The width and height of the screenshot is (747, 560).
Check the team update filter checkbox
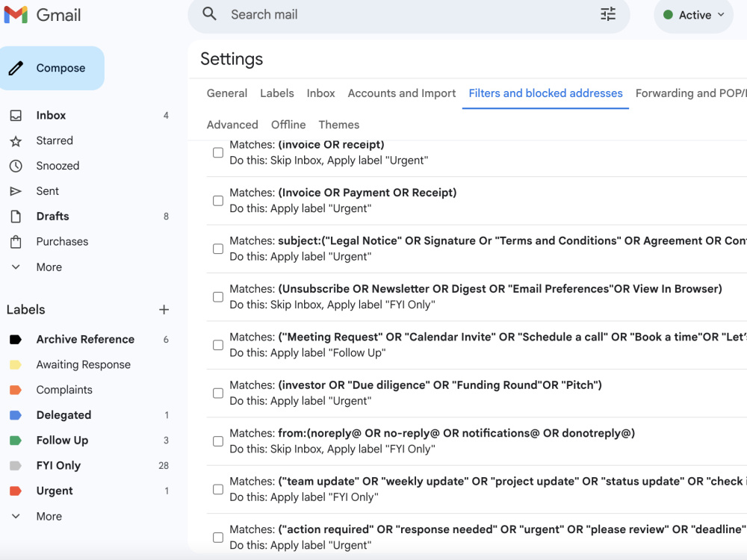pos(217,489)
